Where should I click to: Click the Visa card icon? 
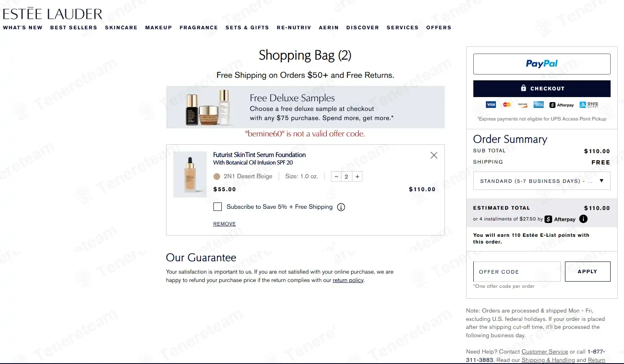[x=491, y=105]
